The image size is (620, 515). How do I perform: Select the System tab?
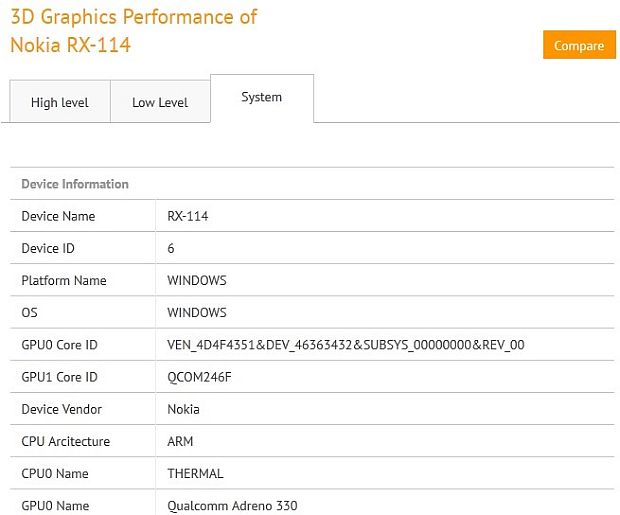262,97
